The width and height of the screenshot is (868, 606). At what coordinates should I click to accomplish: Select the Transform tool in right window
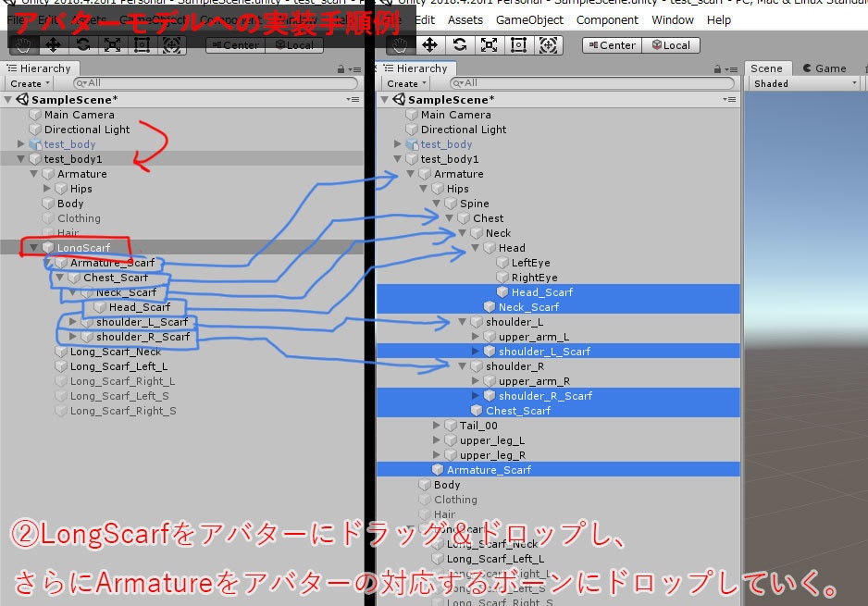548,44
